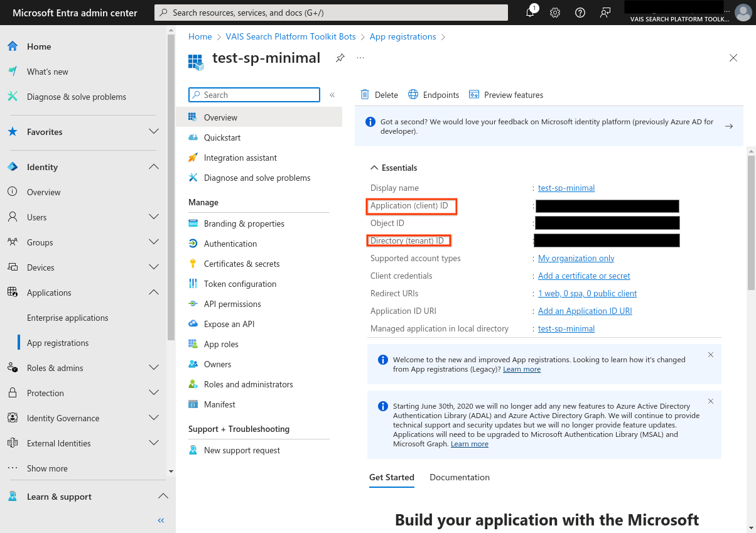Expand the Devices menu chevron
Viewport: 756px width, 533px height.
[x=154, y=267]
